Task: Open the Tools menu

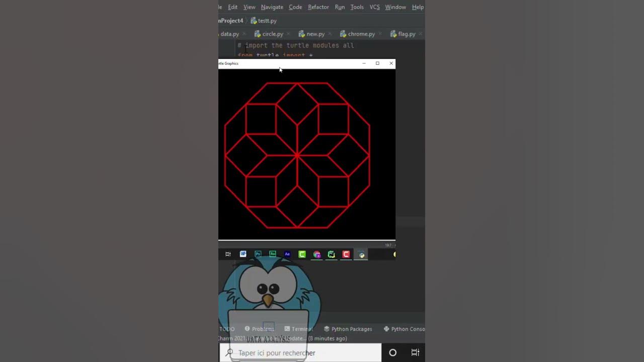Action: click(357, 7)
